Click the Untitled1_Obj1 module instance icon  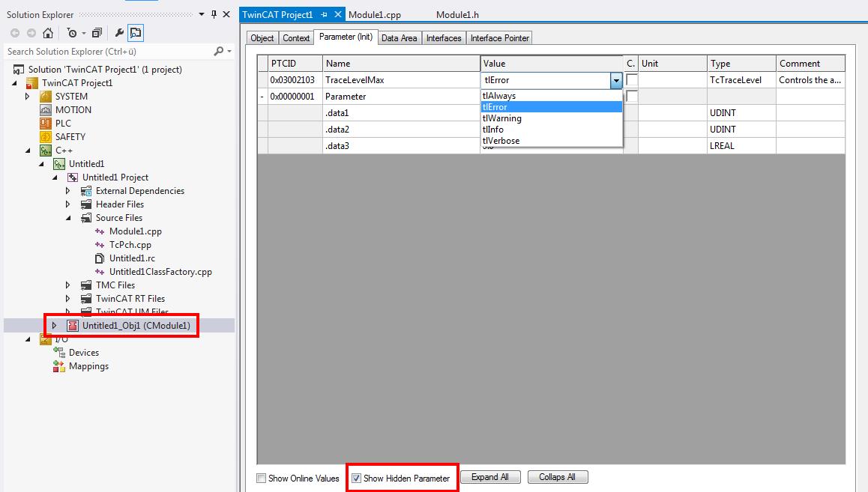[72, 326]
